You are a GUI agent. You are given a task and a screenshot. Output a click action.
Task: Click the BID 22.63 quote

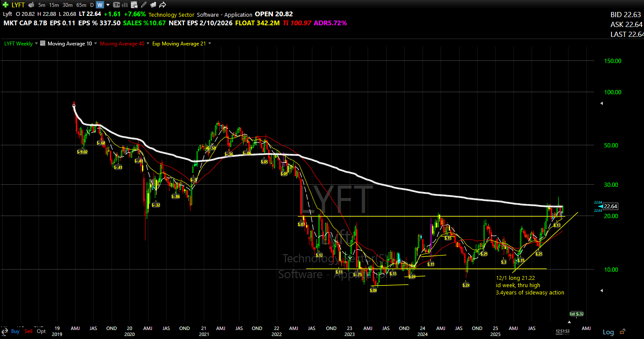(626, 15)
